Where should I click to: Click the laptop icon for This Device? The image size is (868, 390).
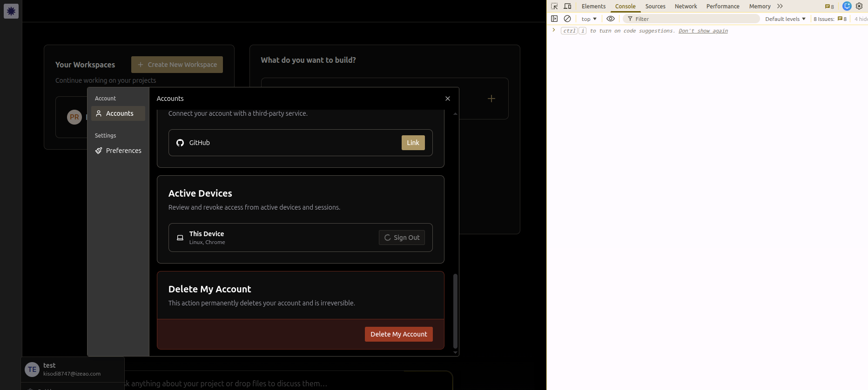[180, 238]
